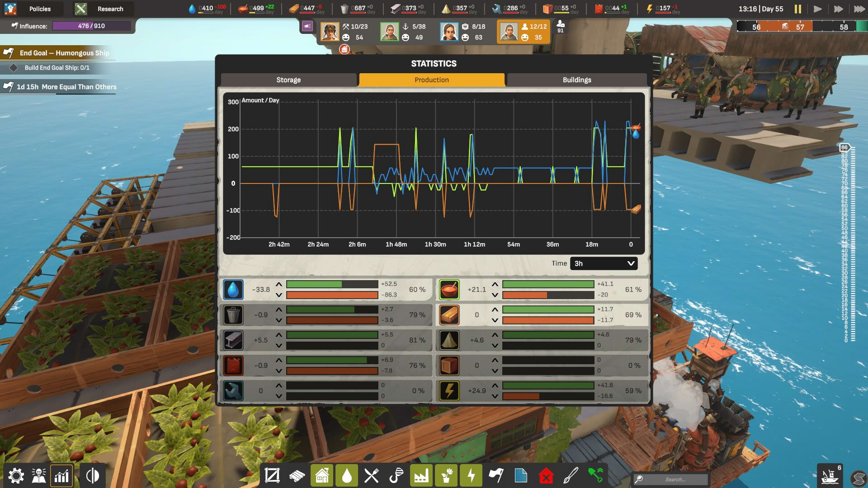Switch to the Storage tab
This screenshot has height=488, width=868.
point(288,80)
